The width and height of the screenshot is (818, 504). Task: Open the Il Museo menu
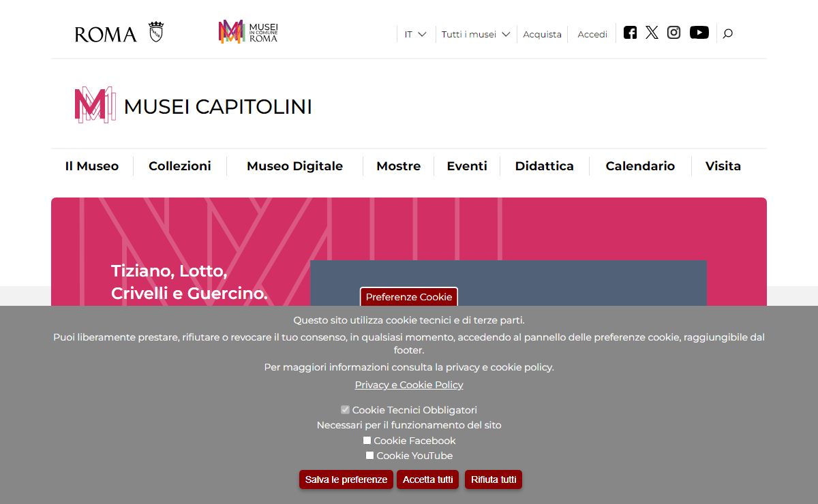coord(92,166)
